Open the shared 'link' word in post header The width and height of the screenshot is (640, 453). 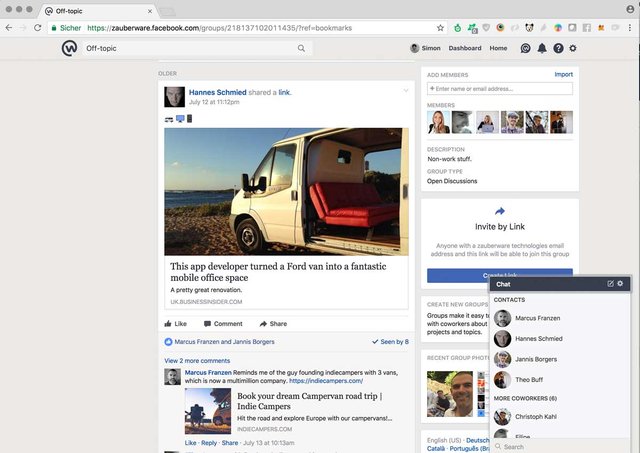click(x=284, y=92)
